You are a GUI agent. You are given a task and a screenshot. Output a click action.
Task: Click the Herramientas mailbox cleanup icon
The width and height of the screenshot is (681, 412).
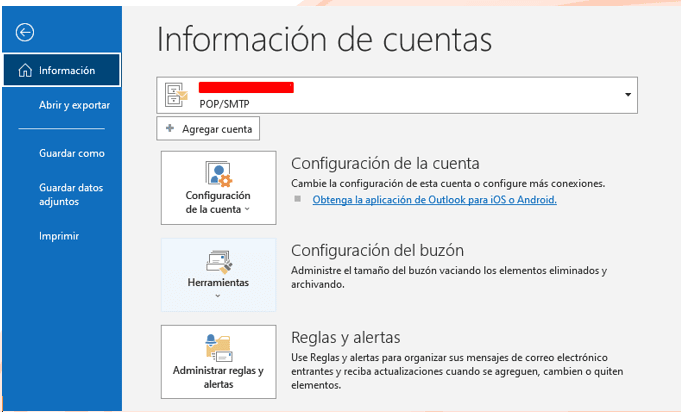point(218,262)
